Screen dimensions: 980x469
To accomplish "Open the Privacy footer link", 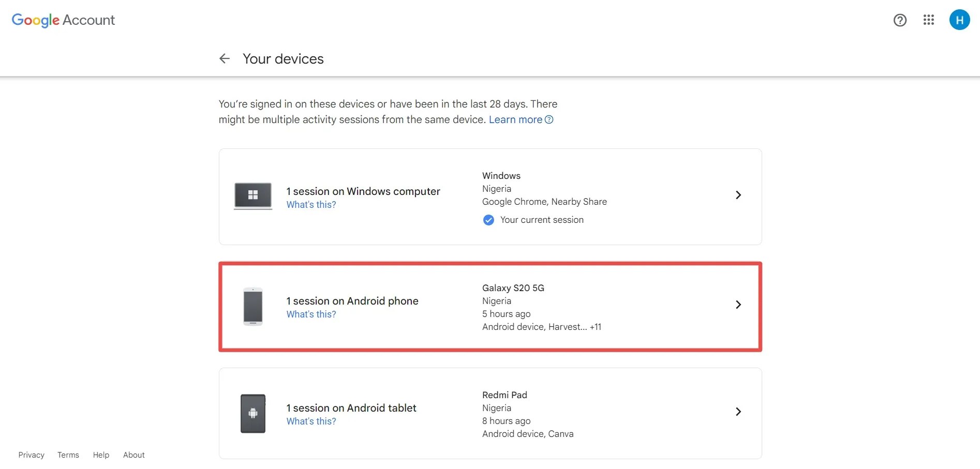I will [31, 455].
